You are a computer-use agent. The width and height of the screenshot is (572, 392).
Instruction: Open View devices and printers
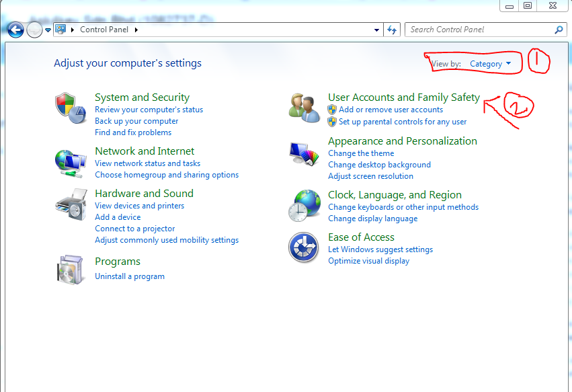click(139, 206)
